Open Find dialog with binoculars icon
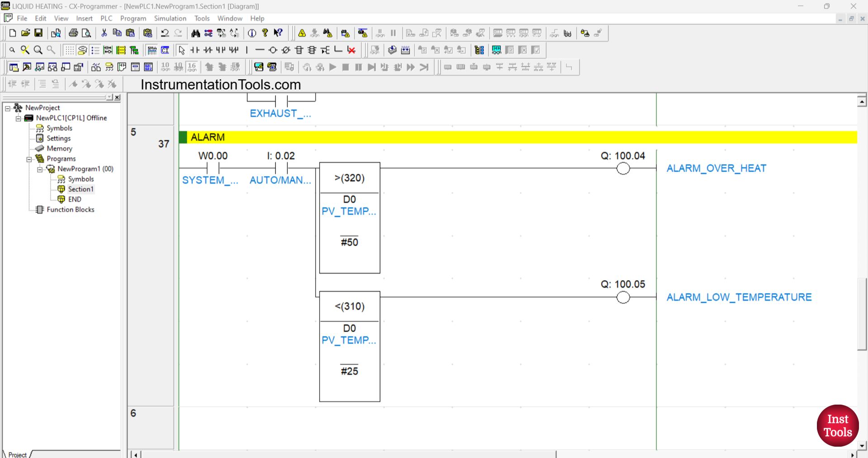This screenshot has height=458, width=868. (196, 33)
